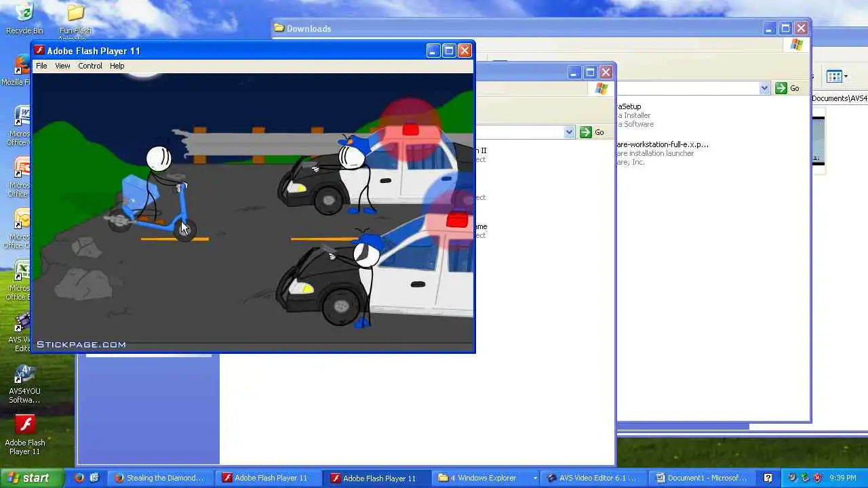Screen dimensions: 868x488
Task: Launch Firefox from the quick launch bar
Action: coord(79,478)
